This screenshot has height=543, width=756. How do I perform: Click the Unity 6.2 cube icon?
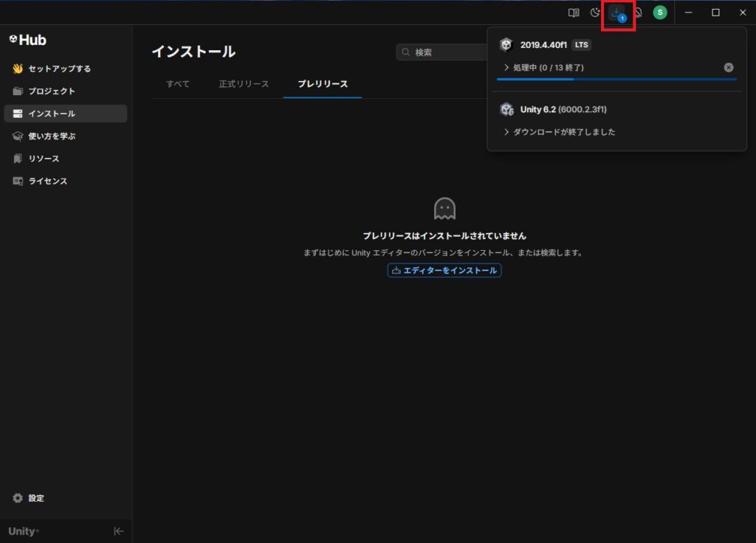pyautogui.click(x=506, y=109)
